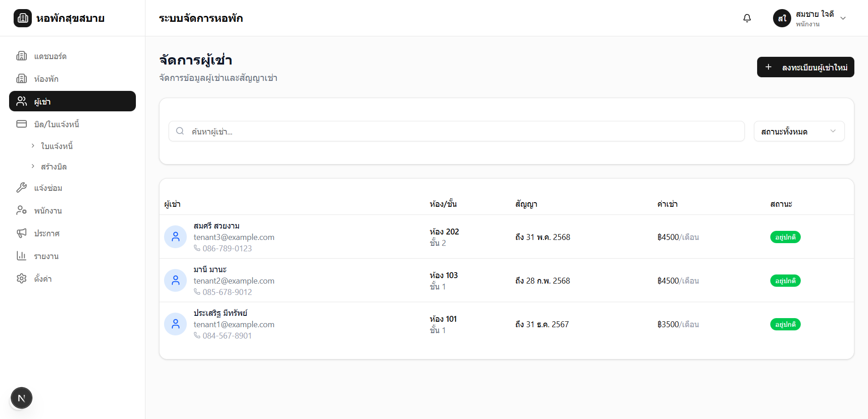Open รายงาน menu item
This screenshot has height=419, width=868.
click(x=72, y=256)
